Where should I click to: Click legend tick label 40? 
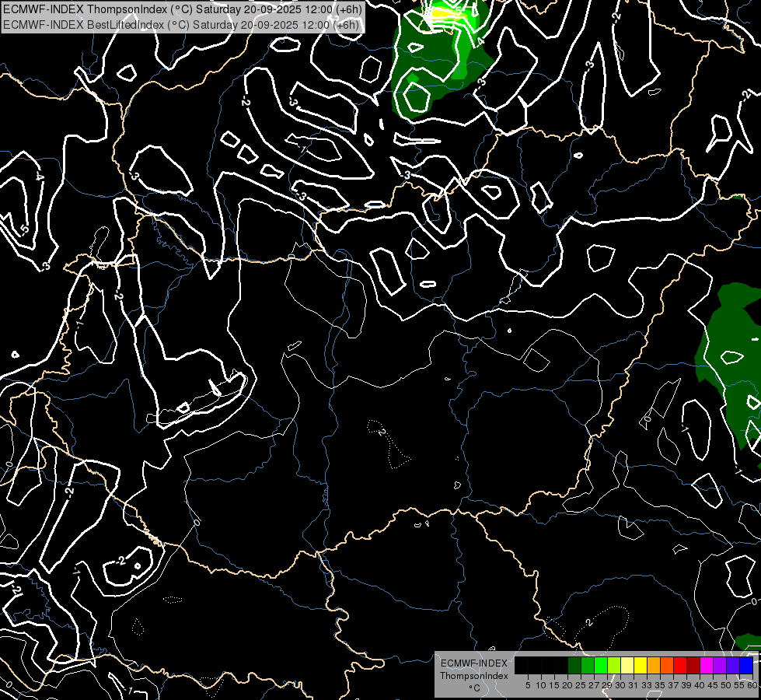700,685
